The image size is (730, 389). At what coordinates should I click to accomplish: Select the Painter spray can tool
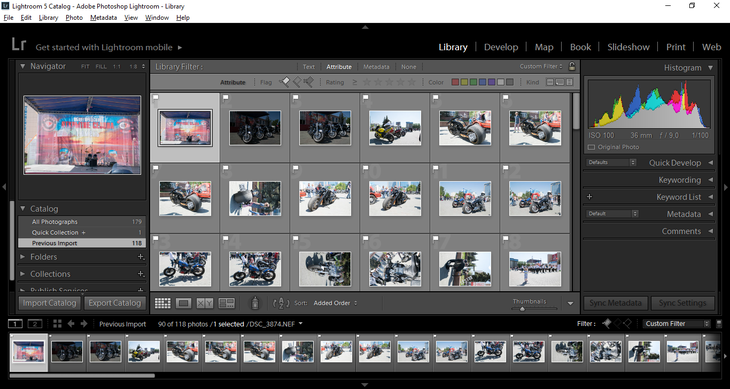click(x=255, y=303)
